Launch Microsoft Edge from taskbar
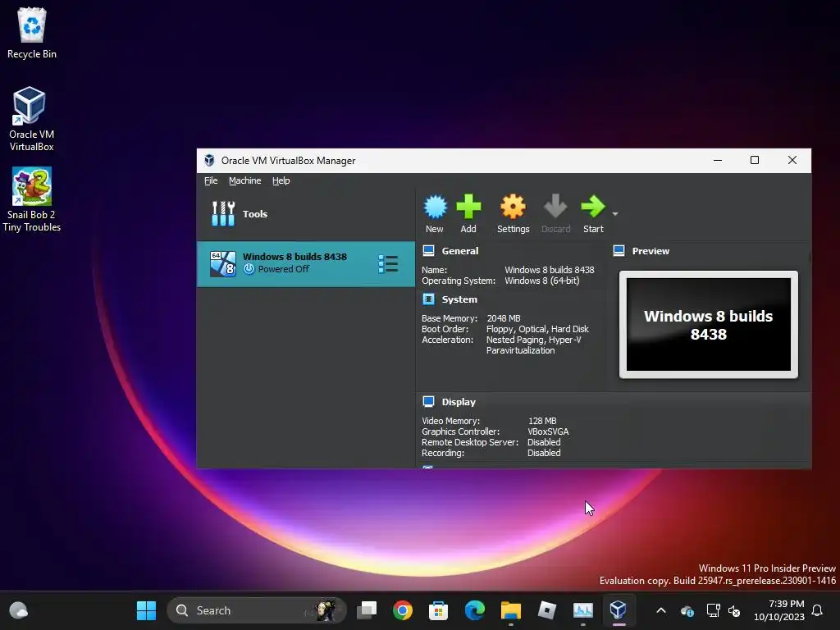Screen dimensions: 840x630 point(474,610)
